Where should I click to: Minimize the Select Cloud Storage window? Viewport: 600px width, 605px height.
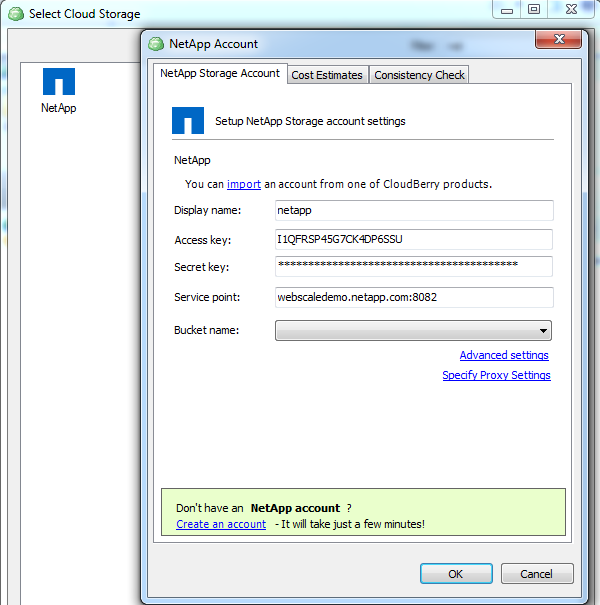click(507, 10)
